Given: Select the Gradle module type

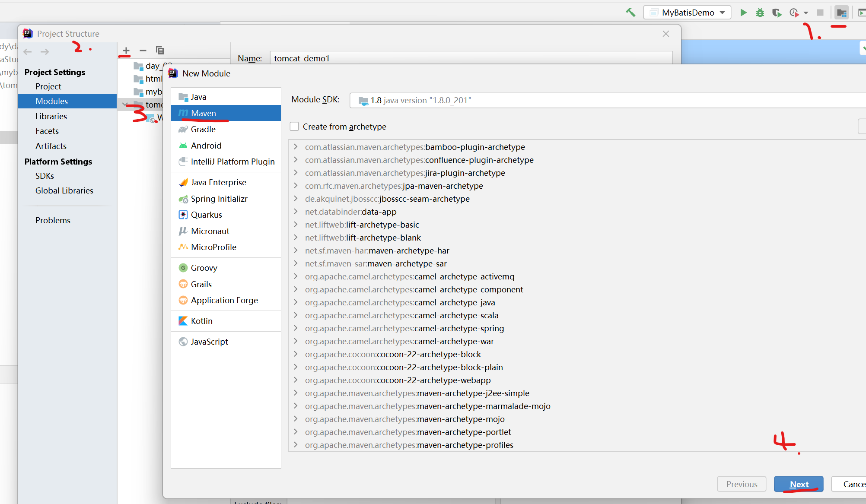Looking at the screenshot, I should click(226, 129).
